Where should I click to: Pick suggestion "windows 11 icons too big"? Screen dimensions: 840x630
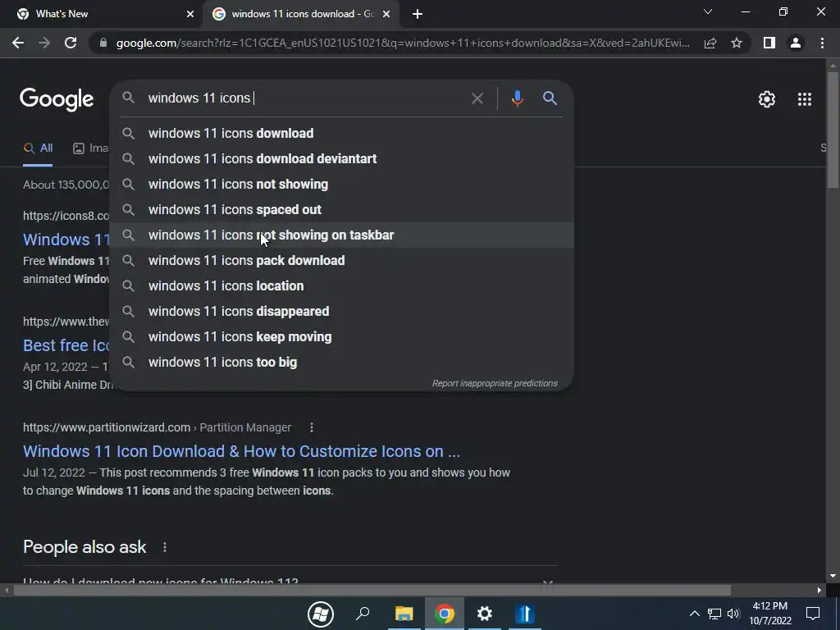(342, 362)
